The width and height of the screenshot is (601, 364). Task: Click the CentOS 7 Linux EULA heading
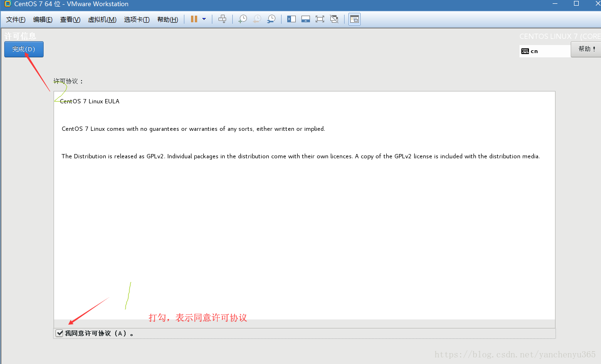coord(90,101)
